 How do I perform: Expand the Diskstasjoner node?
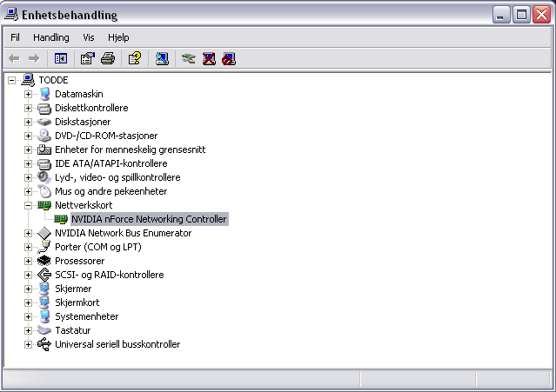(29, 122)
